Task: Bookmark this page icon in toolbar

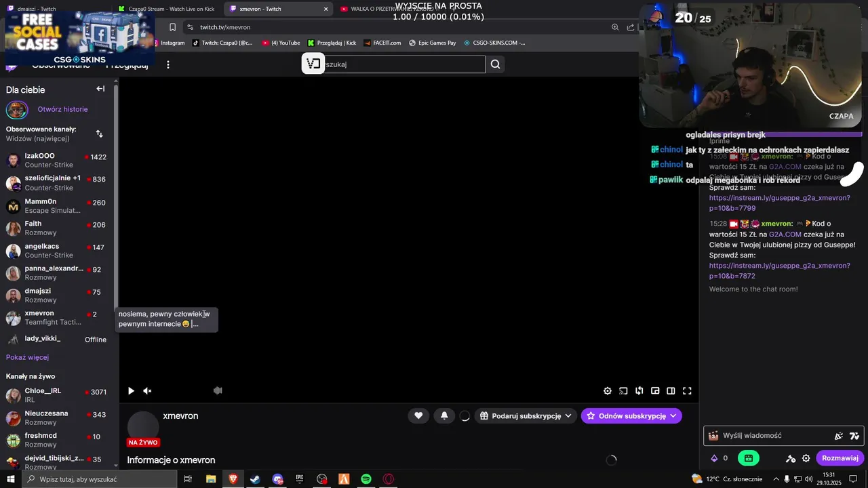Action: pos(172,27)
